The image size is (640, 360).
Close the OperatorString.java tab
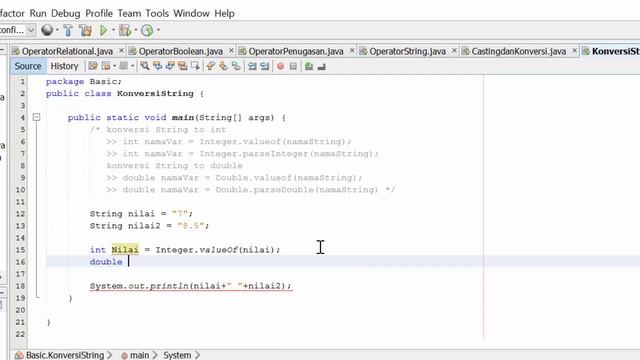click(x=454, y=51)
